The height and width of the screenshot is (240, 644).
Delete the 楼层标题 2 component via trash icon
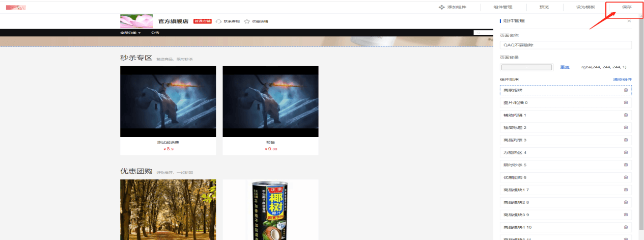[x=626, y=127]
